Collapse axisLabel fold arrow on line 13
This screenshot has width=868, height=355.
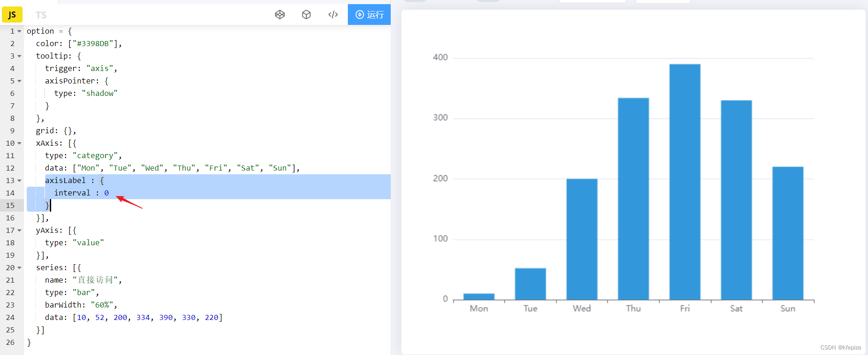click(x=19, y=181)
